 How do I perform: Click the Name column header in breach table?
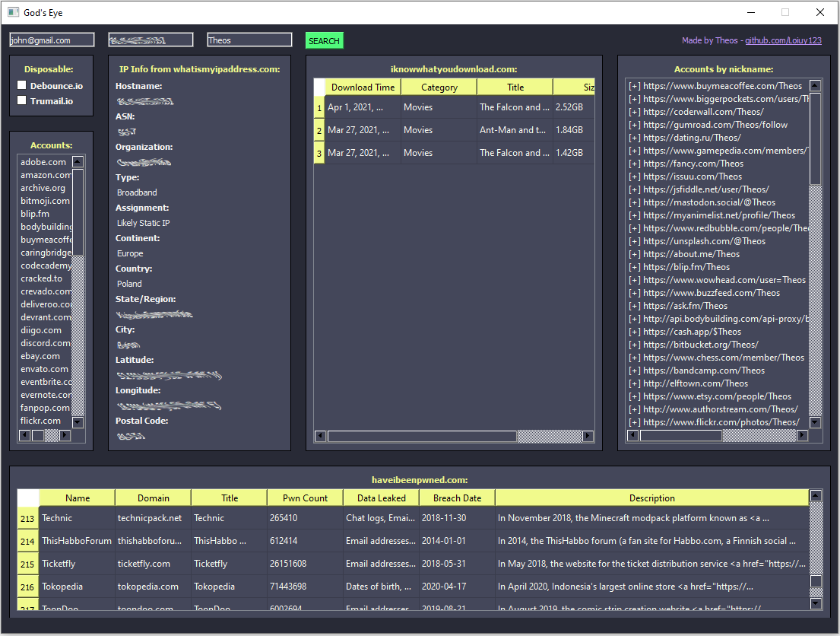(77, 498)
